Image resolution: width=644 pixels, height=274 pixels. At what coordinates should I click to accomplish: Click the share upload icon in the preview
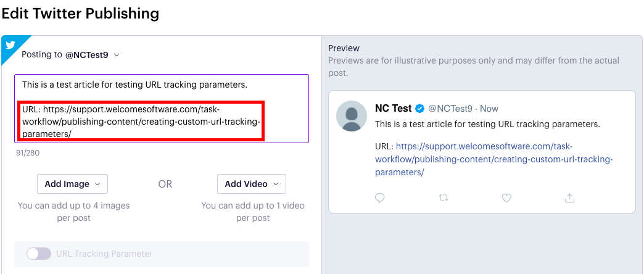pyautogui.click(x=569, y=199)
